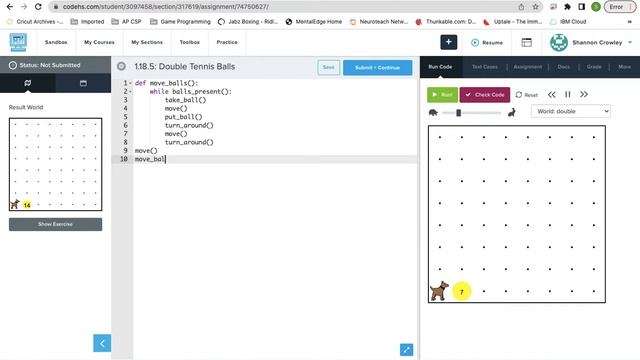This screenshot has height=360, width=640.
Task: Switch to the Grade tab
Action: point(594,67)
